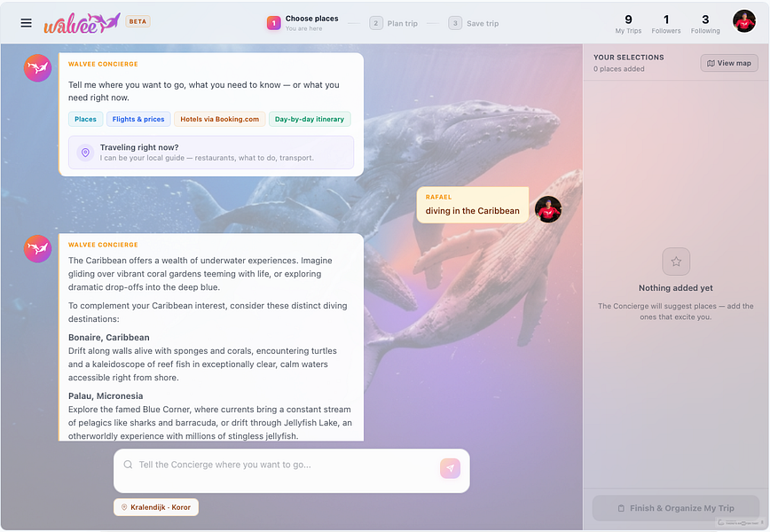The height and width of the screenshot is (532, 770).
Task: View Followers count
Action: click(666, 24)
